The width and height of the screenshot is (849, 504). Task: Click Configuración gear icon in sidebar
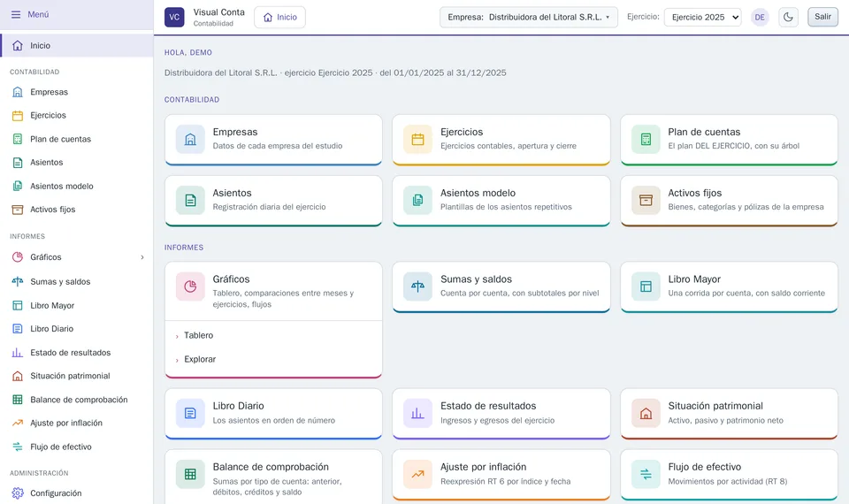click(18, 493)
